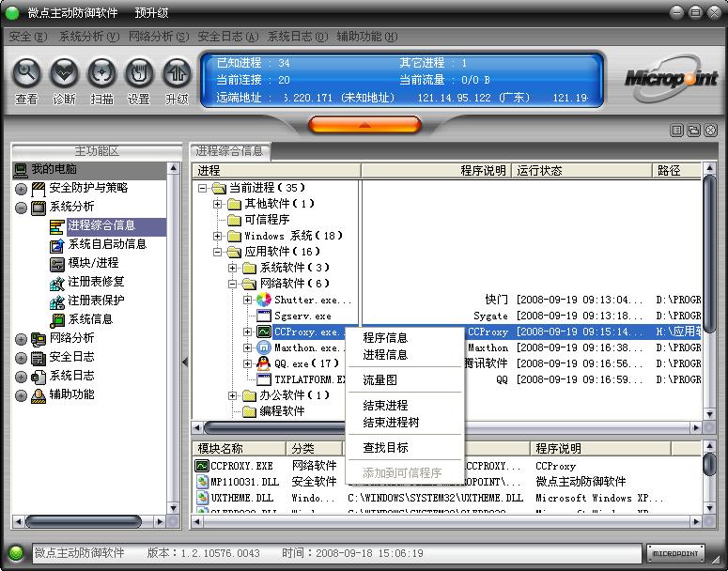Click the sidebar horizontal scrollbar thumb

(x=83, y=522)
